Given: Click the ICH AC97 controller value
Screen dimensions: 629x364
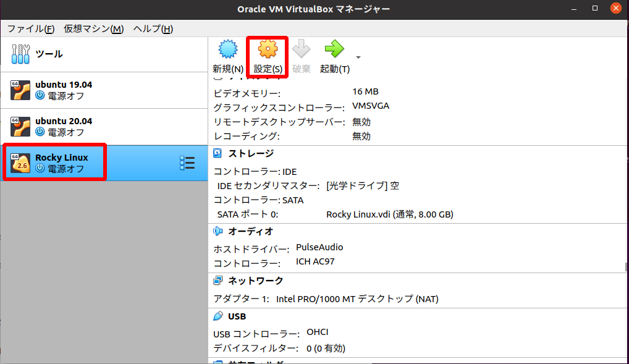Looking at the screenshot, I should pyautogui.click(x=315, y=261).
